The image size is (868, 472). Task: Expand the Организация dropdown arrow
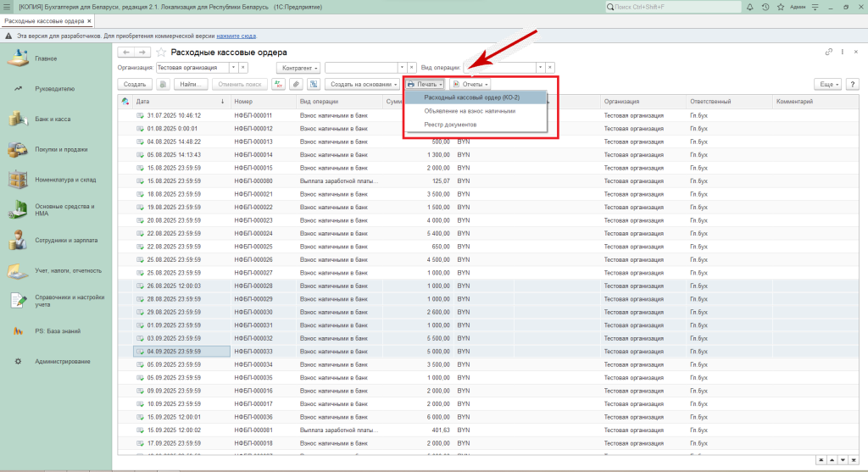point(232,67)
